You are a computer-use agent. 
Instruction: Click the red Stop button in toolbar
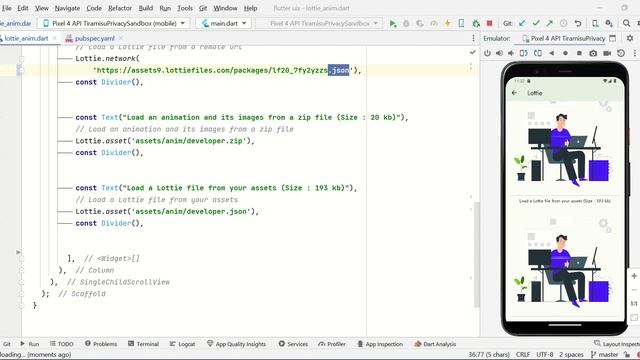(x=489, y=24)
